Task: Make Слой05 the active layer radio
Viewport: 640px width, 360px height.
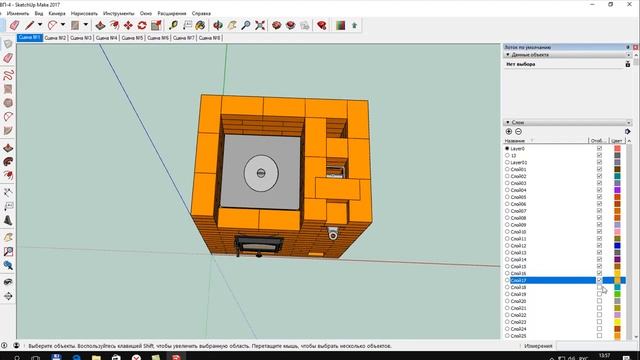Action: pos(507,197)
